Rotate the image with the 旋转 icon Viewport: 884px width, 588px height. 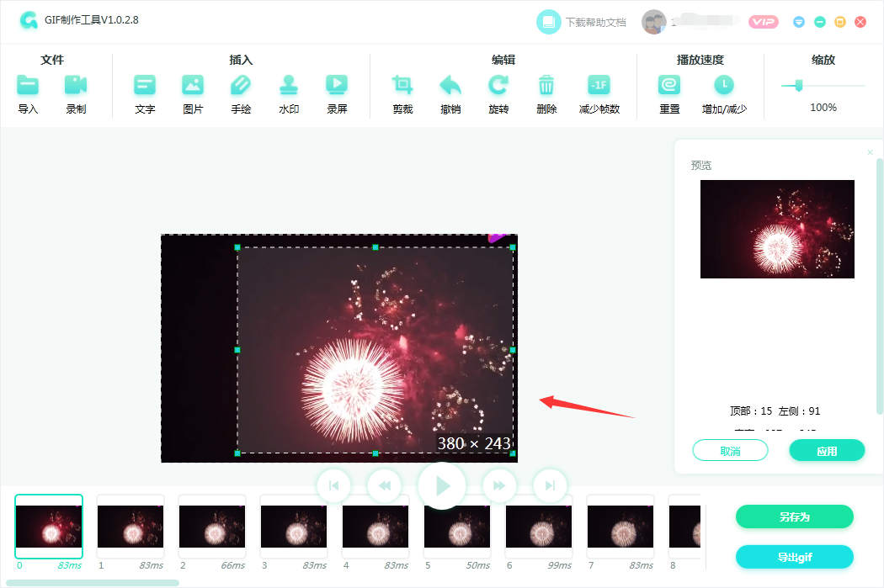coord(498,85)
